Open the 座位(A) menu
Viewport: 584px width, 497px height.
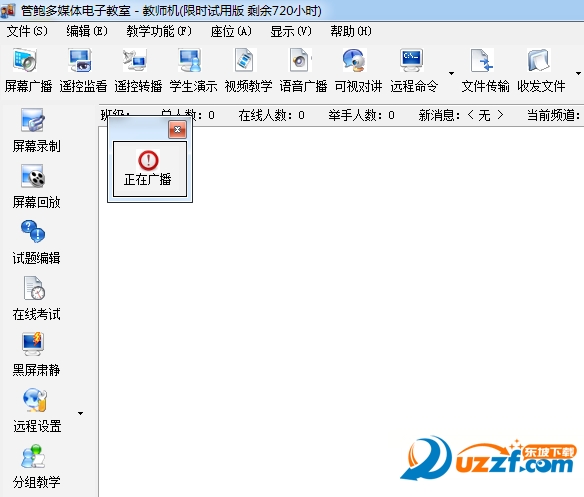231,31
